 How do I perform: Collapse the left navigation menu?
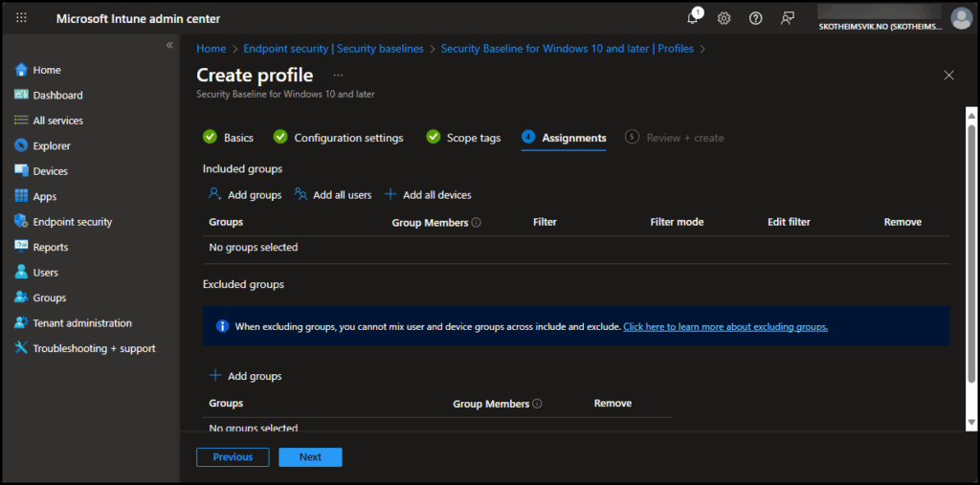[x=169, y=46]
